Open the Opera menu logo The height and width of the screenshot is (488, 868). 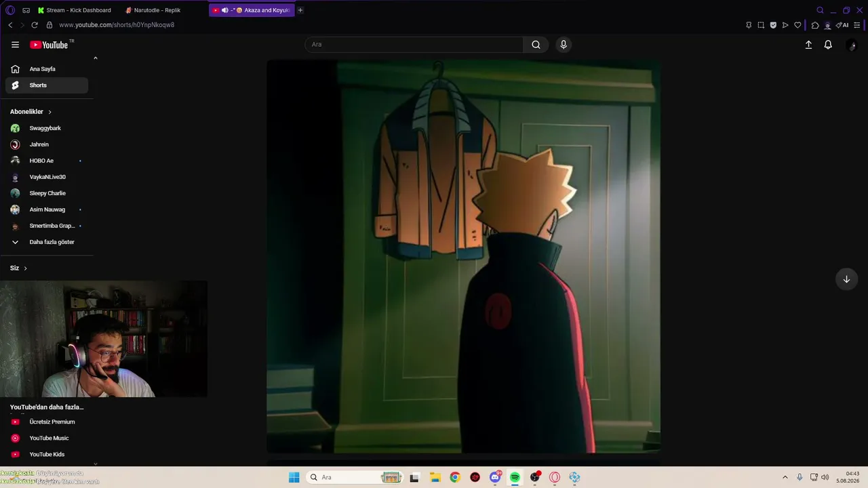[10, 10]
